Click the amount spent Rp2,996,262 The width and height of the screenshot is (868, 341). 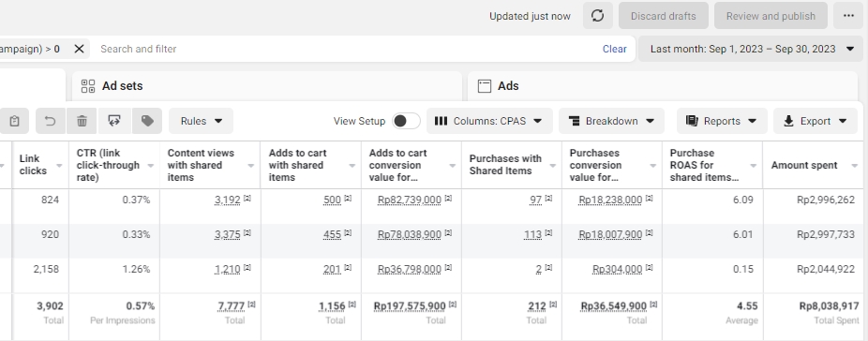[826, 200]
